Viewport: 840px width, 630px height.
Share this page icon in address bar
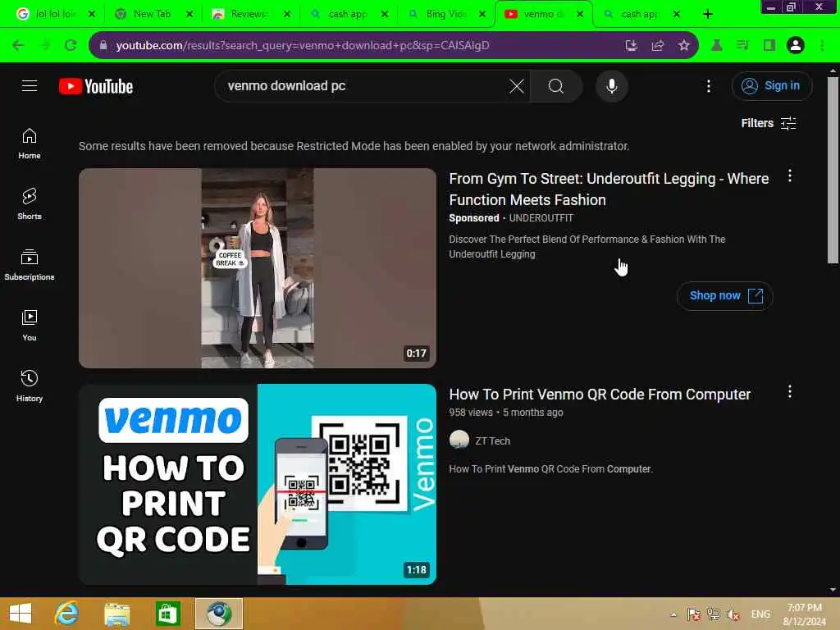658,46
